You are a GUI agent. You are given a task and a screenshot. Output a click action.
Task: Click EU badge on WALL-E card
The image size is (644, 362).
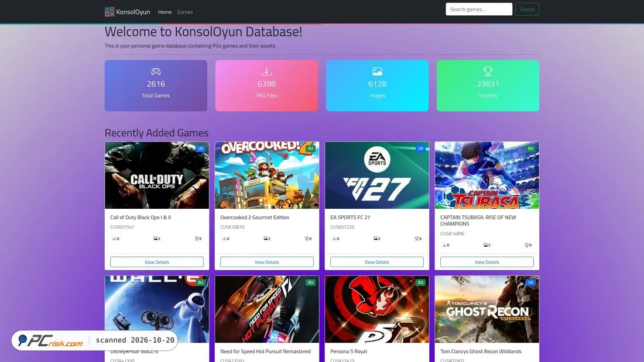point(200,282)
